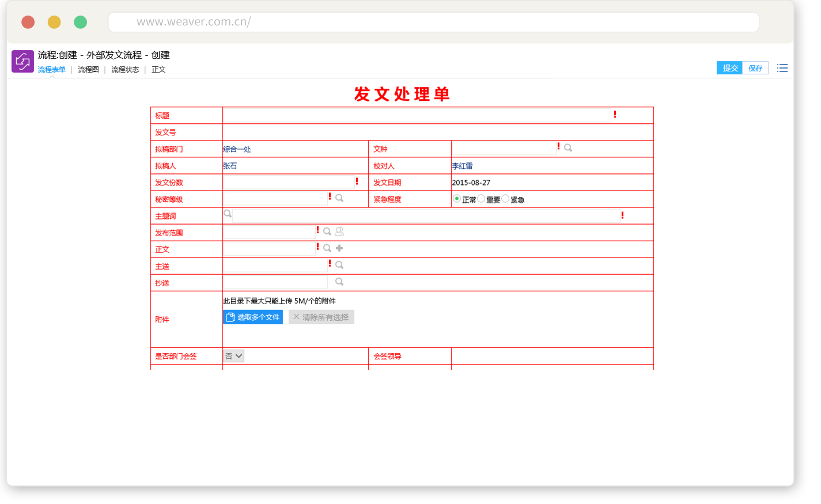The image size is (821, 504).
Task: Expand the 是否部门会签 dropdown
Action: click(234, 356)
